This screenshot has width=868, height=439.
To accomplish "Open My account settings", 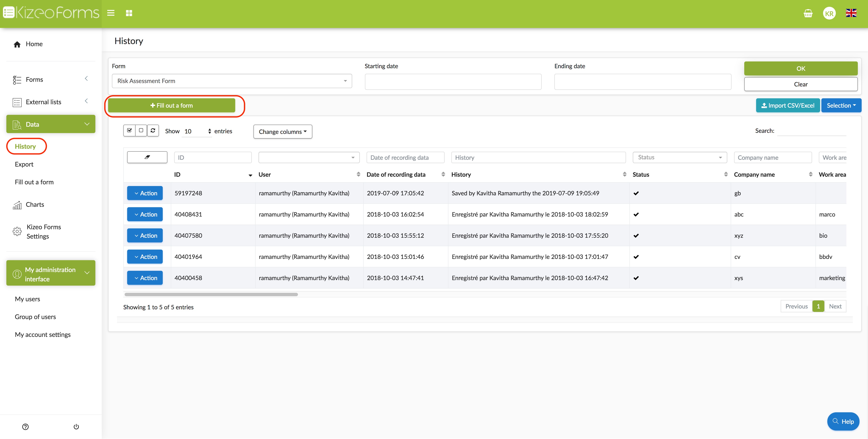I will (43, 335).
